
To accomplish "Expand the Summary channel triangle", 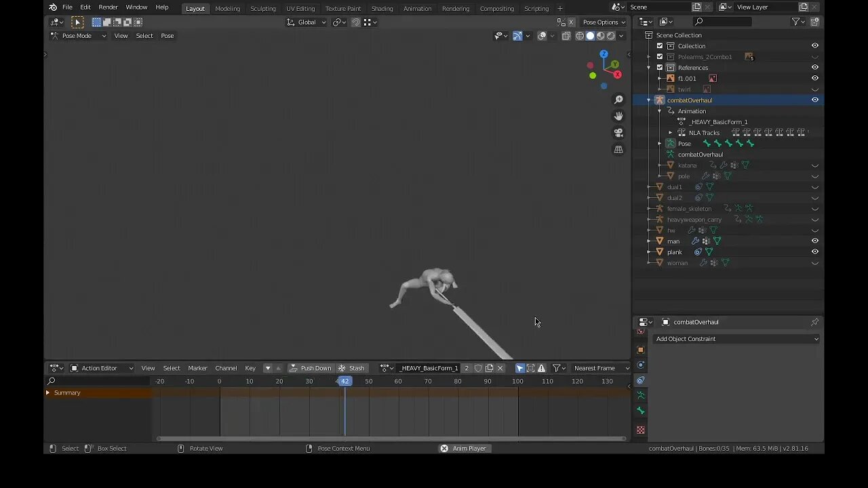I will coord(47,392).
